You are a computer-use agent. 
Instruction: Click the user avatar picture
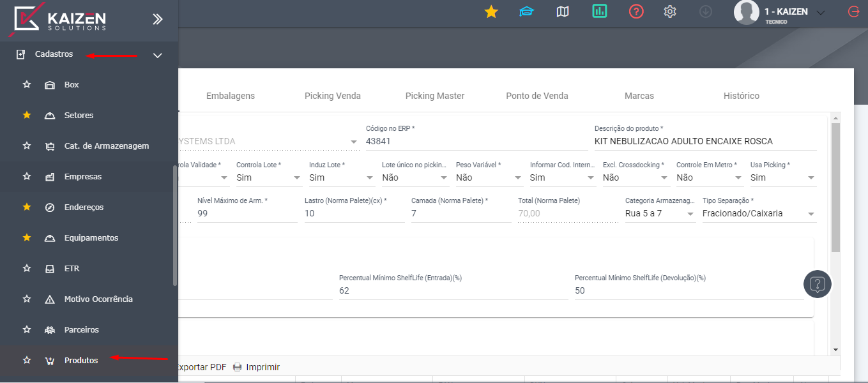(746, 12)
